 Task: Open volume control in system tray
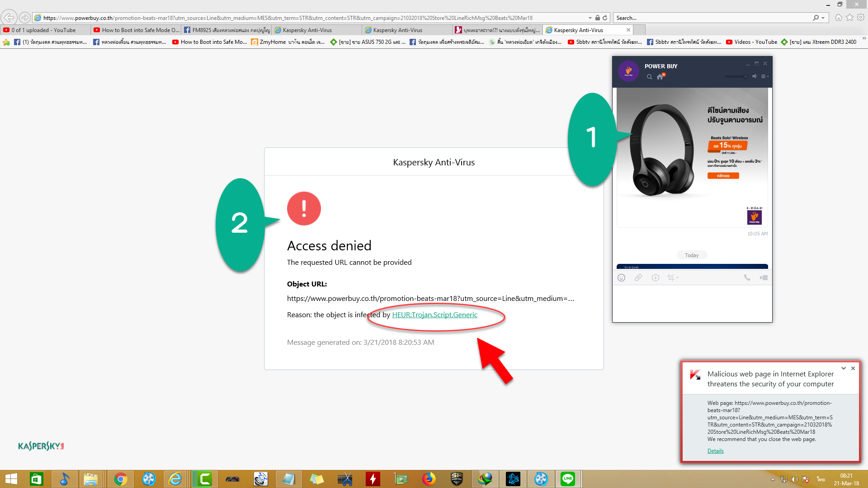click(x=794, y=479)
